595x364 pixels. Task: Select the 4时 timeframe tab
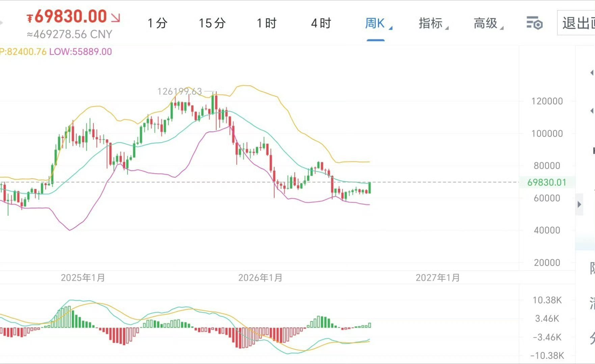click(321, 23)
